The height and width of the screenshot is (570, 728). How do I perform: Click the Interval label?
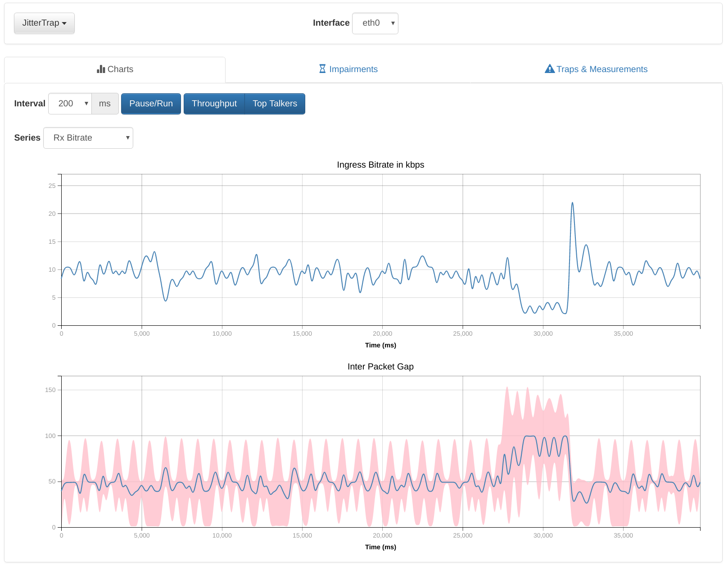pos(30,104)
